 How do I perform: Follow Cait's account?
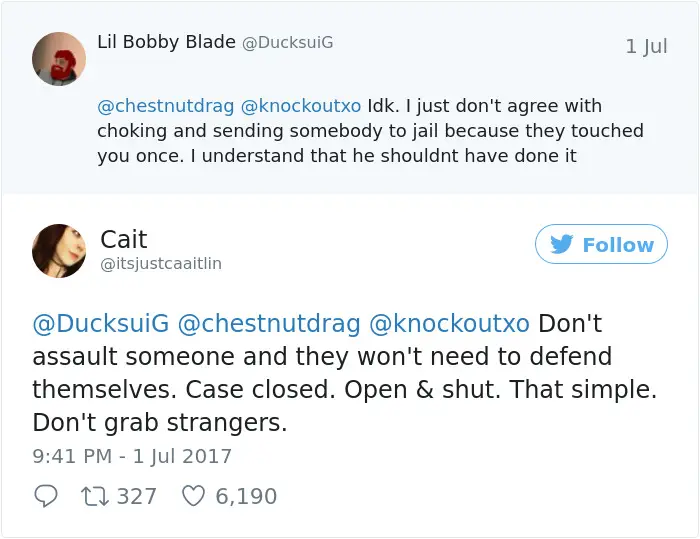601,244
